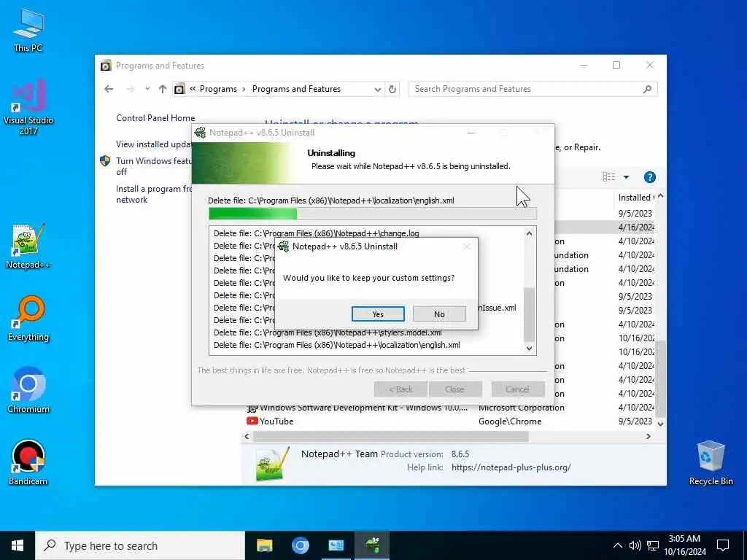Switch to Notepad++ uninstaller taskbar item
The image size is (747, 560).
click(372, 545)
